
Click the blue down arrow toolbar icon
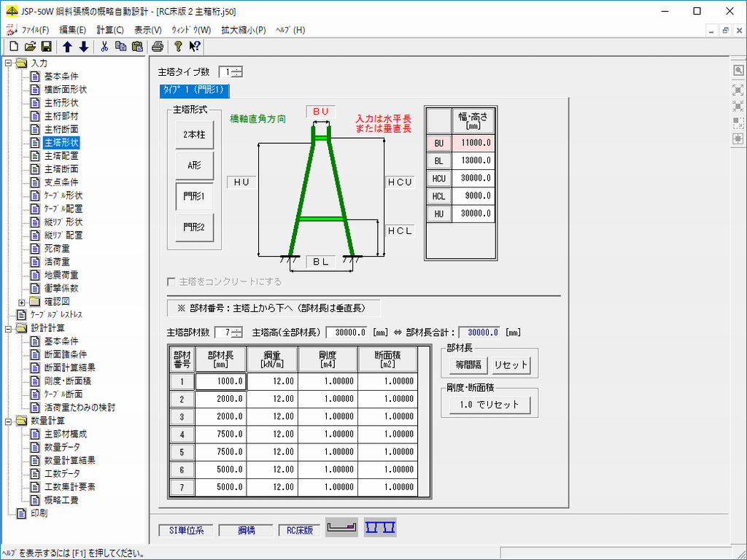[83, 47]
